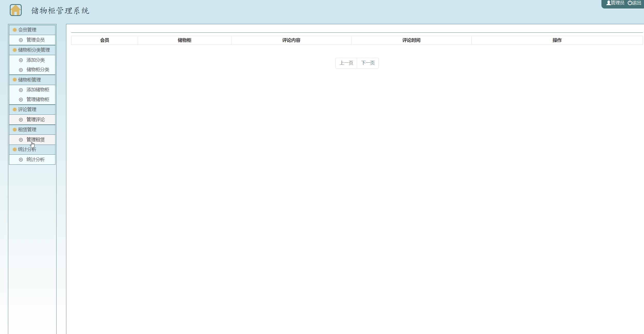Screen dimensions: 644x334
Task: Click the 操作 column header
Action: (557, 40)
